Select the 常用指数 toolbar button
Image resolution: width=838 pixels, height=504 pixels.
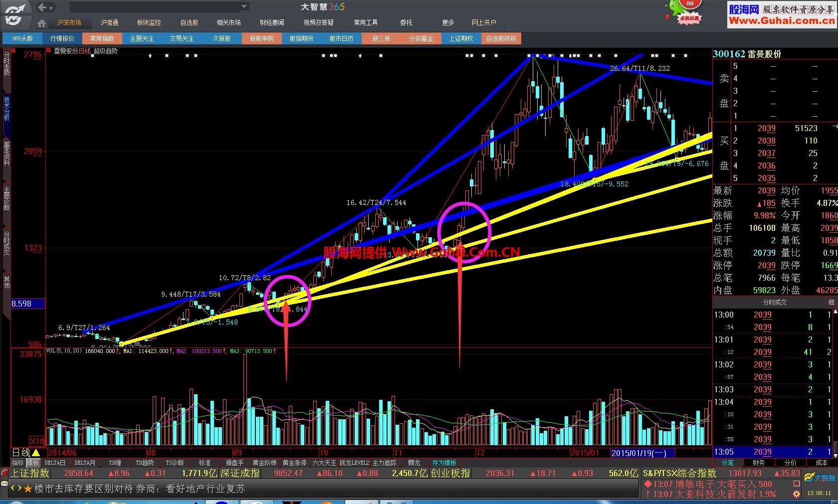pos(102,38)
